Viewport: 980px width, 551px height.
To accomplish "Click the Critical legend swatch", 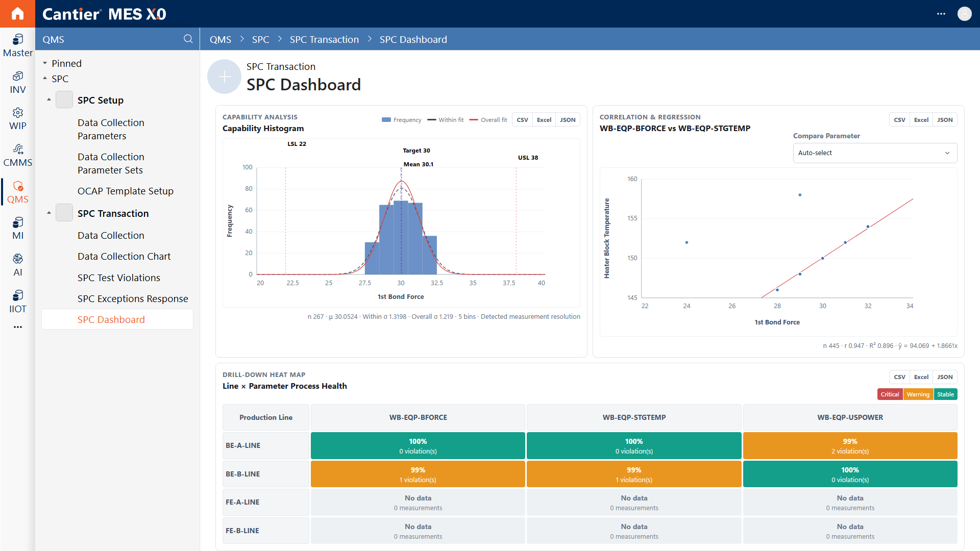I will click(x=890, y=394).
